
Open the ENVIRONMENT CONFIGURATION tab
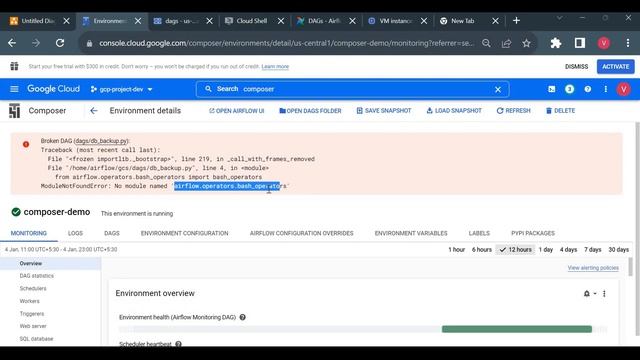184,233
